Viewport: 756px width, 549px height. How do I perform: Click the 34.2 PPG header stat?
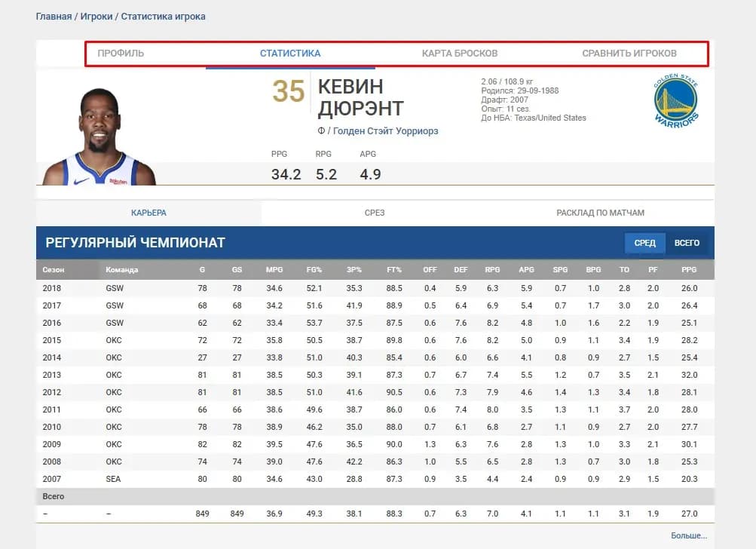tap(286, 174)
